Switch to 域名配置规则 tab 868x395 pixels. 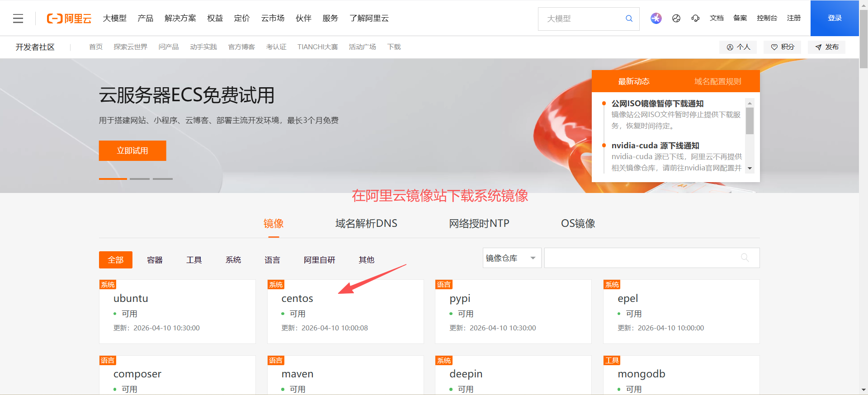click(x=718, y=81)
